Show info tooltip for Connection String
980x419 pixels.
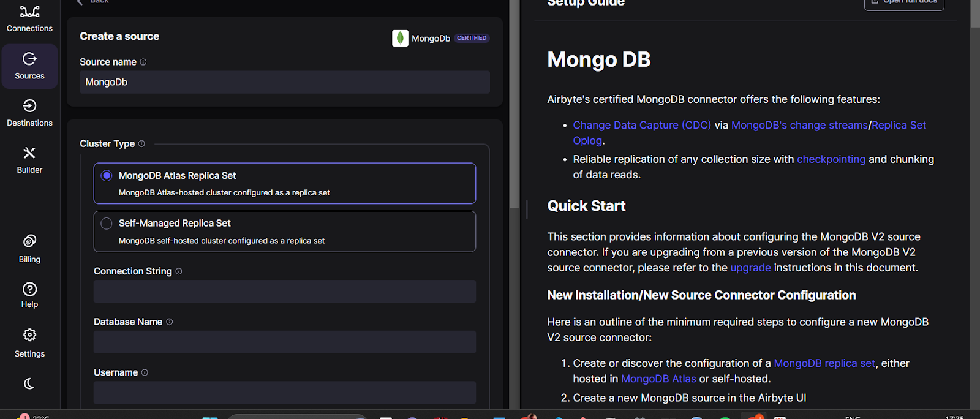(x=179, y=271)
